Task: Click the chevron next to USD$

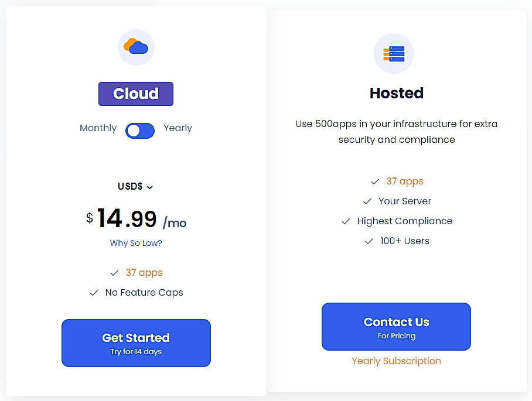Action: [150, 187]
